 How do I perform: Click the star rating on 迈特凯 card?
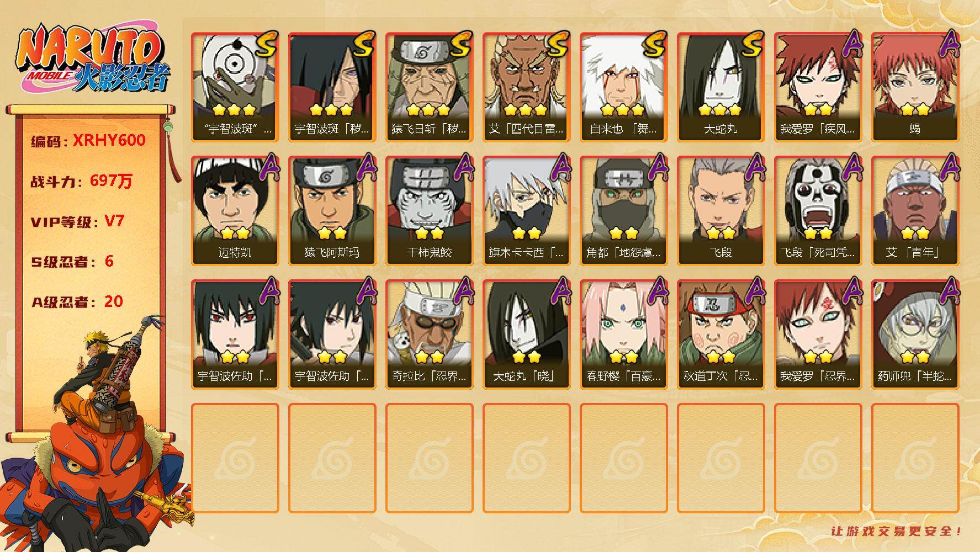click(x=235, y=233)
